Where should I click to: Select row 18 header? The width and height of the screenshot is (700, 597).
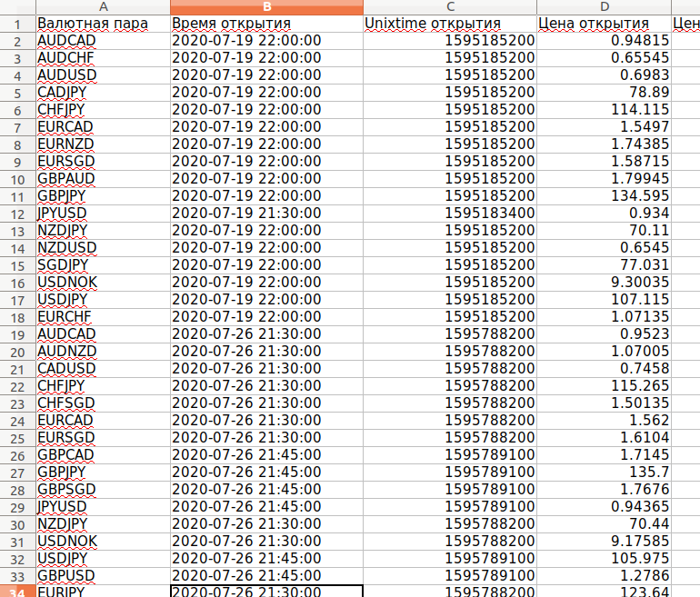click(x=18, y=317)
